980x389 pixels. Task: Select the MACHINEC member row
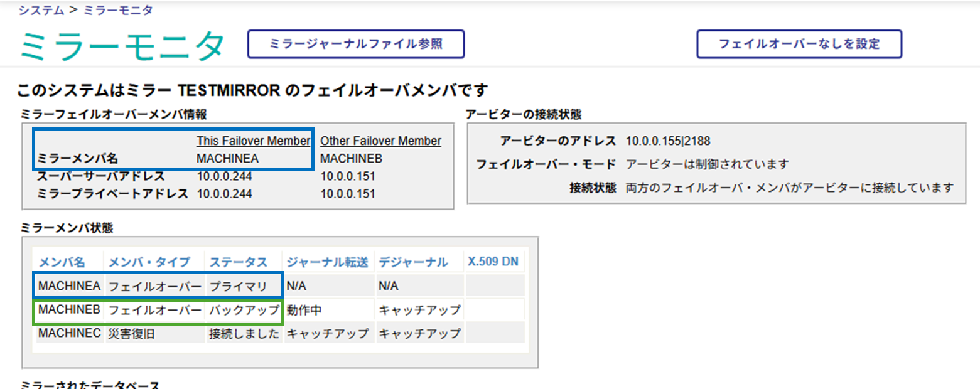pyautogui.click(x=69, y=334)
